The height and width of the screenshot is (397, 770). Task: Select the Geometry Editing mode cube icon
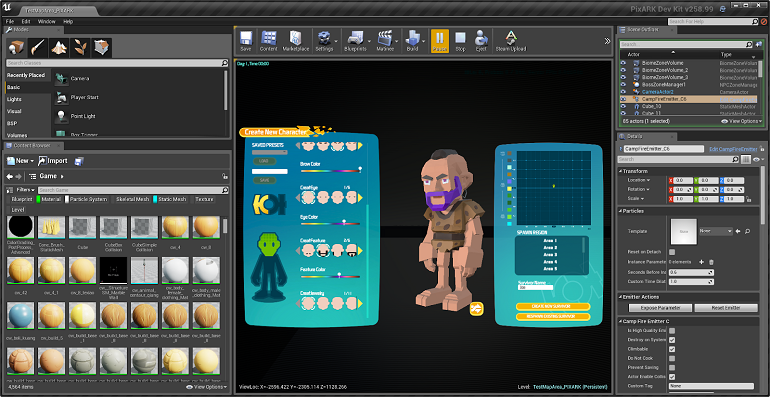click(102, 48)
